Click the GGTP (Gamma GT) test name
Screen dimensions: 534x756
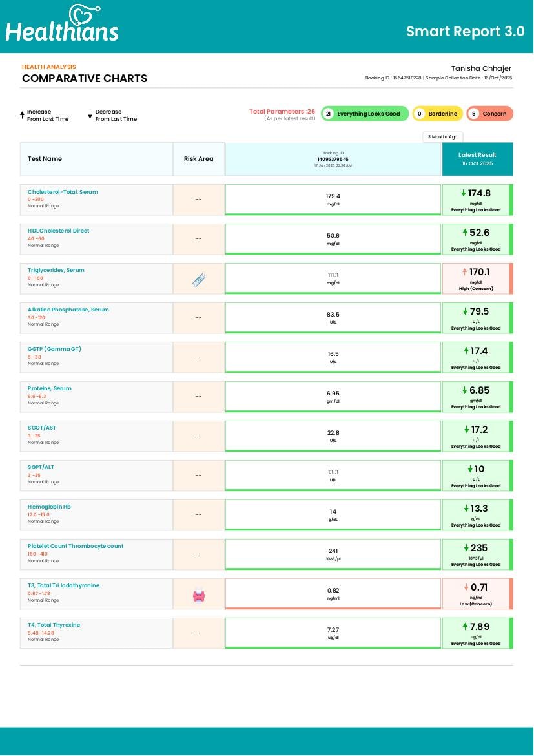54,349
